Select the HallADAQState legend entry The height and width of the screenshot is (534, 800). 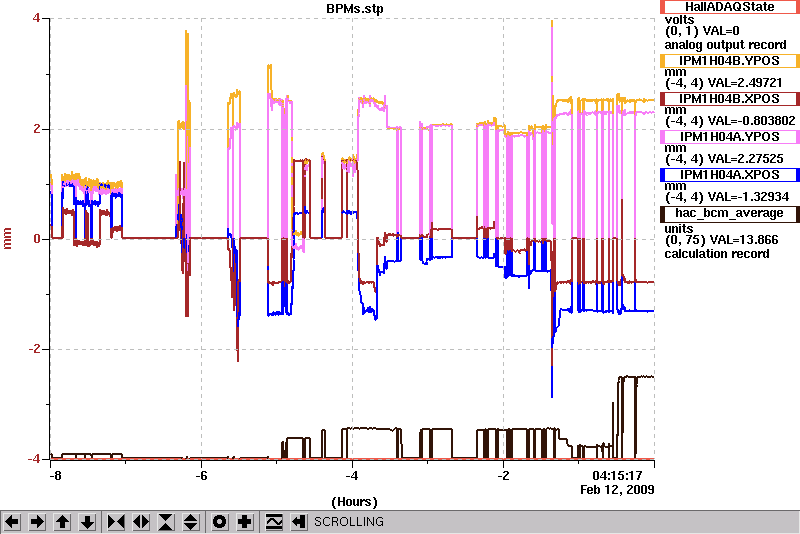(730, 7)
